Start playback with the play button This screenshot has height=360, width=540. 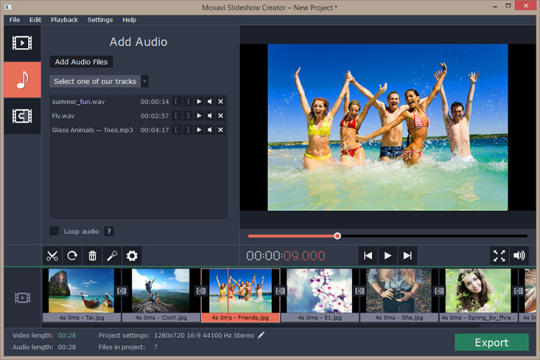387,256
